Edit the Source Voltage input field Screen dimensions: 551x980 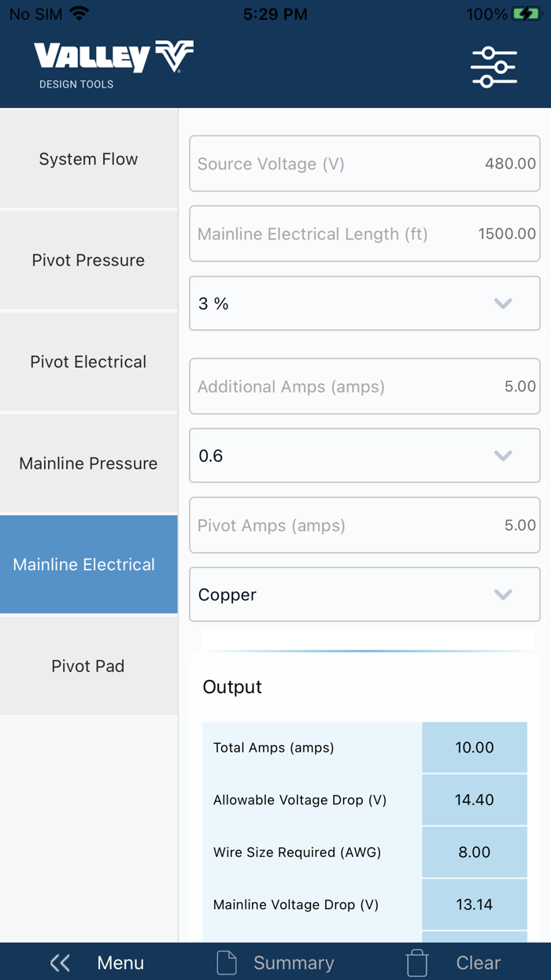click(364, 164)
